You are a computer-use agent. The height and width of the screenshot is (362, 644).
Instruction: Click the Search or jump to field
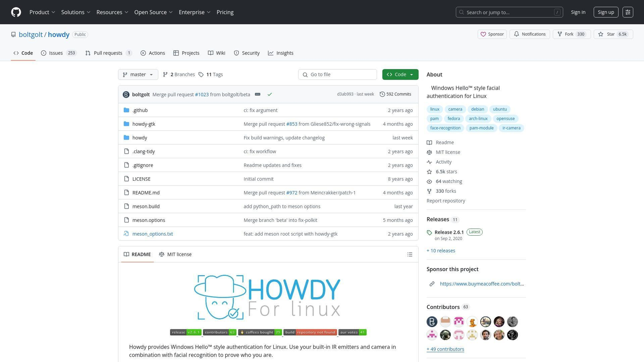coord(509,12)
